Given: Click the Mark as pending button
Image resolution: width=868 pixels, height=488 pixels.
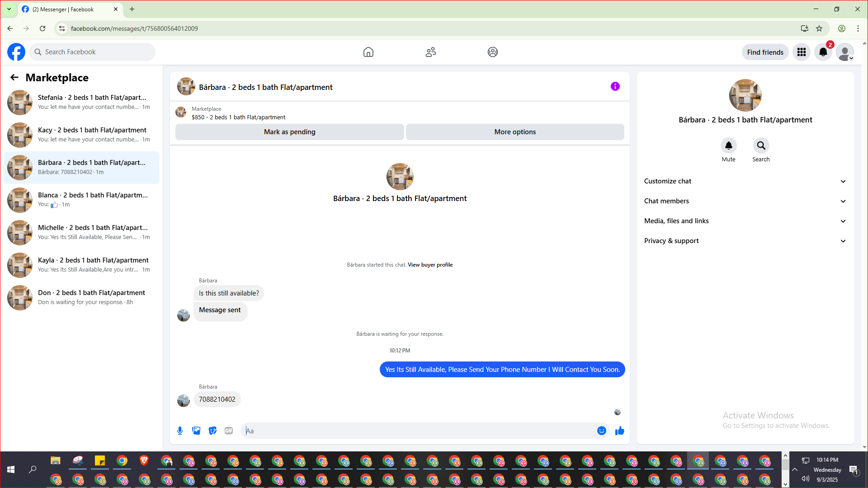Looking at the screenshot, I should tap(289, 132).
